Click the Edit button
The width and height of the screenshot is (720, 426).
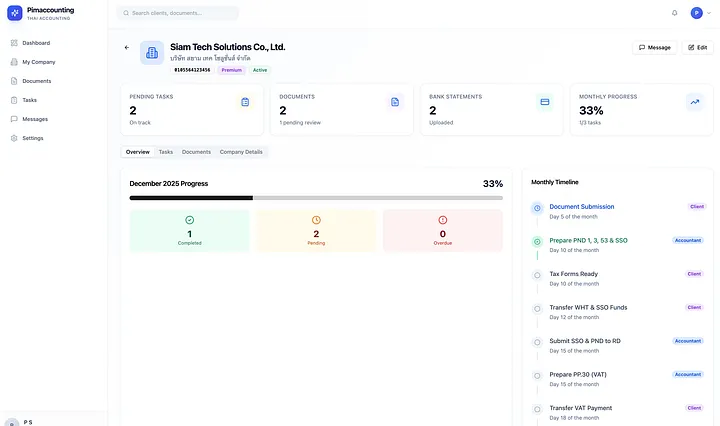pyautogui.click(x=698, y=47)
